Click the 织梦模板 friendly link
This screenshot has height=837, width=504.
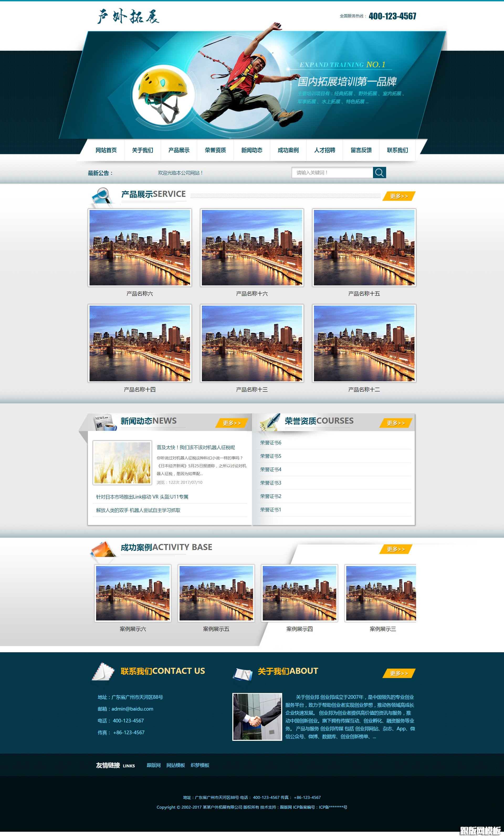coord(200,765)
